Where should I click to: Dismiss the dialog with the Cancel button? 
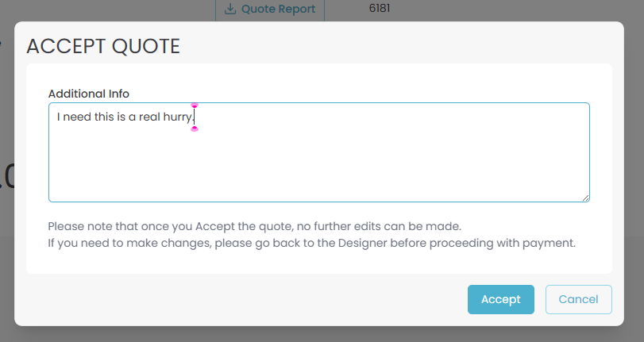click(x=578, y=299)
